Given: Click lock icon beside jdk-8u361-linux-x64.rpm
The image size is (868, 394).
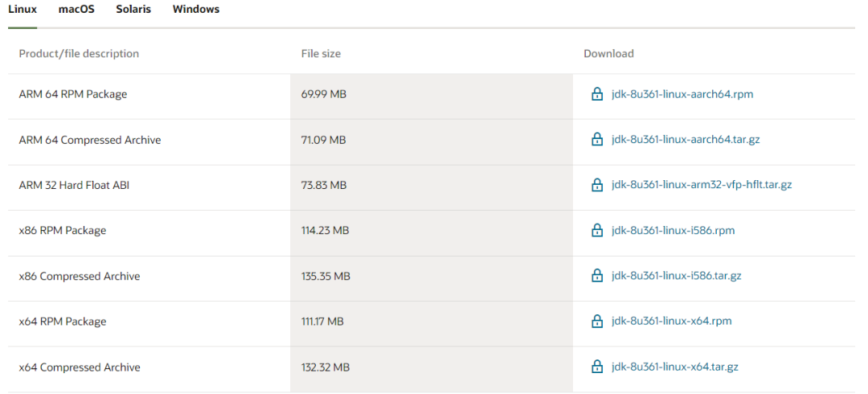Looking at the screenshot, I should tap(597, 322).
